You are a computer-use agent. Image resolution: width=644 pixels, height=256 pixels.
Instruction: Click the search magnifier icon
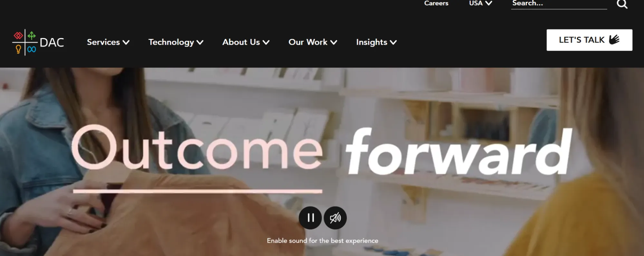pos(622,4)
